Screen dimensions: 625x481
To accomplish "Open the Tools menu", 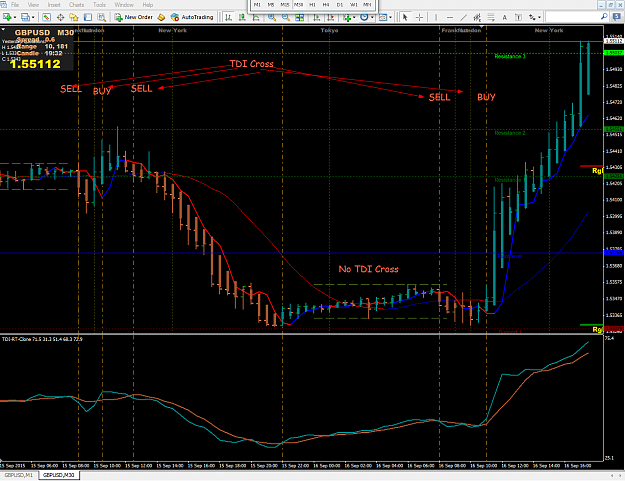I will 100,5.
